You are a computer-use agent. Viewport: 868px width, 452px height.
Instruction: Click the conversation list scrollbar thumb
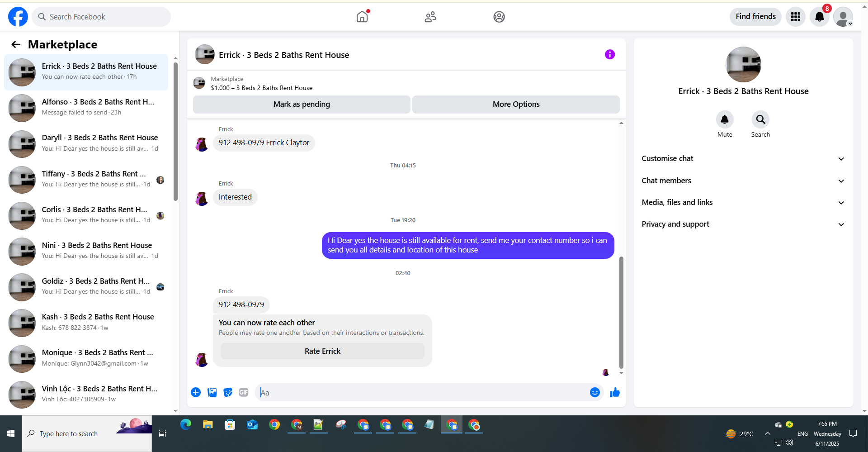(x=175, y=131)
